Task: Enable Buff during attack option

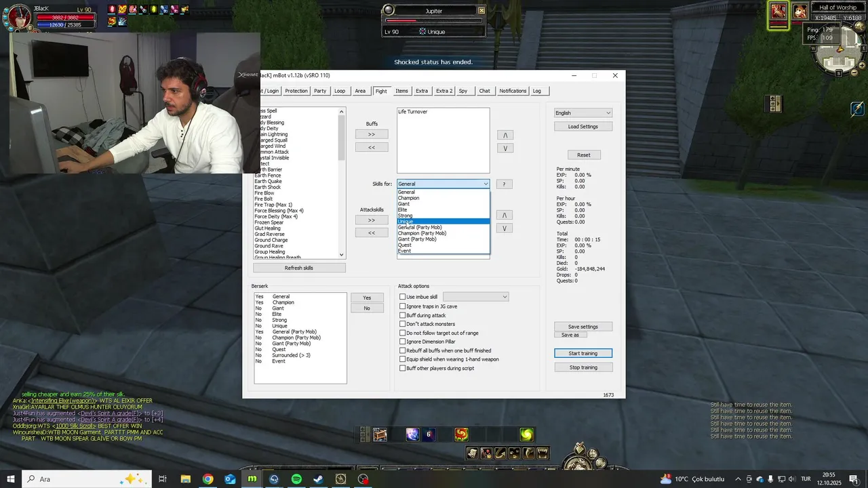Action: pos(403,315)
